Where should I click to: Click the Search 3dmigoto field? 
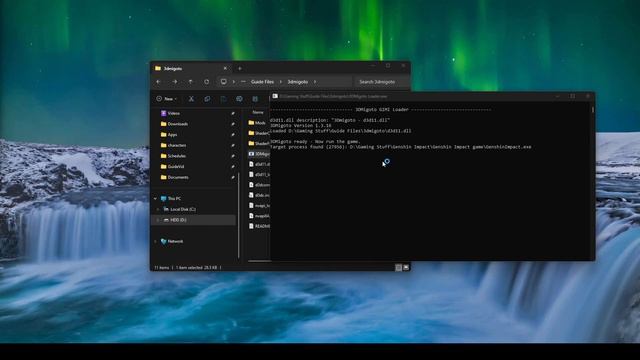pos(382,82)
